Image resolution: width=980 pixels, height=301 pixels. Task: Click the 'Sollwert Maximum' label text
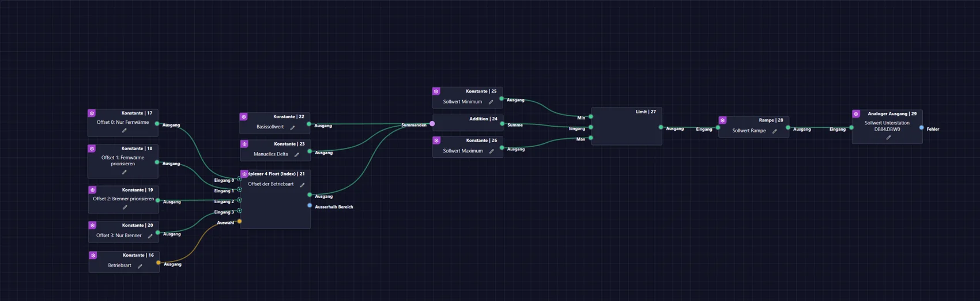463,151
